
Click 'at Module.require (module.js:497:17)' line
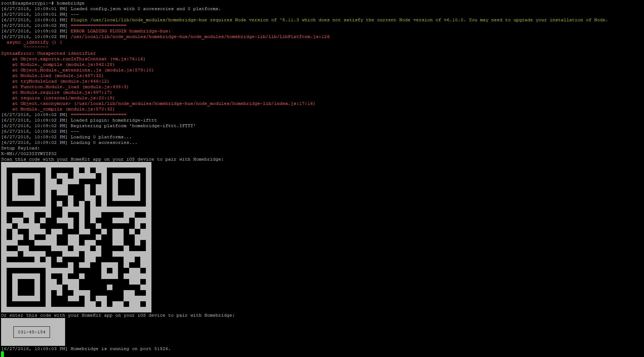click(62, 92)
